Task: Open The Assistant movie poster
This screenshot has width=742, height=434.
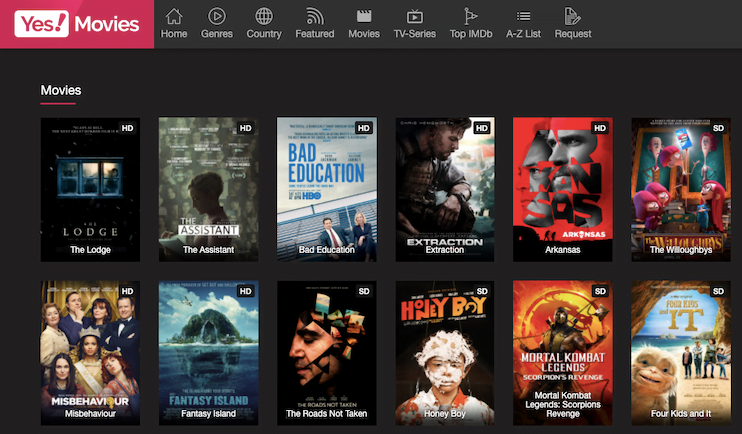Action: click(208, 189)
